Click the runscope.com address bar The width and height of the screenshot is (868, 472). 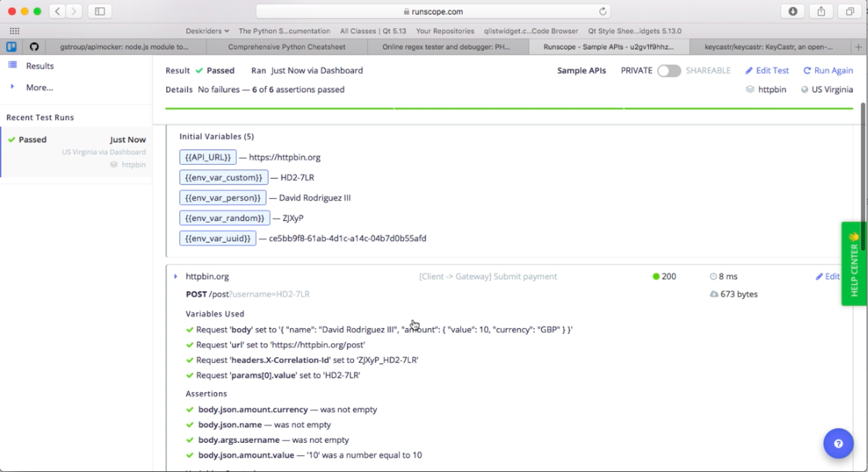(x=433, y=12)
